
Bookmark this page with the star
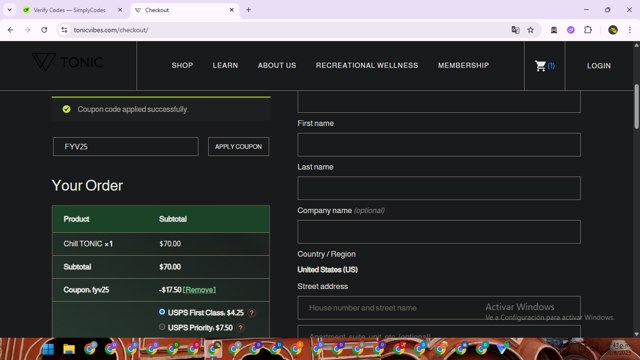[x=531, y=30]
